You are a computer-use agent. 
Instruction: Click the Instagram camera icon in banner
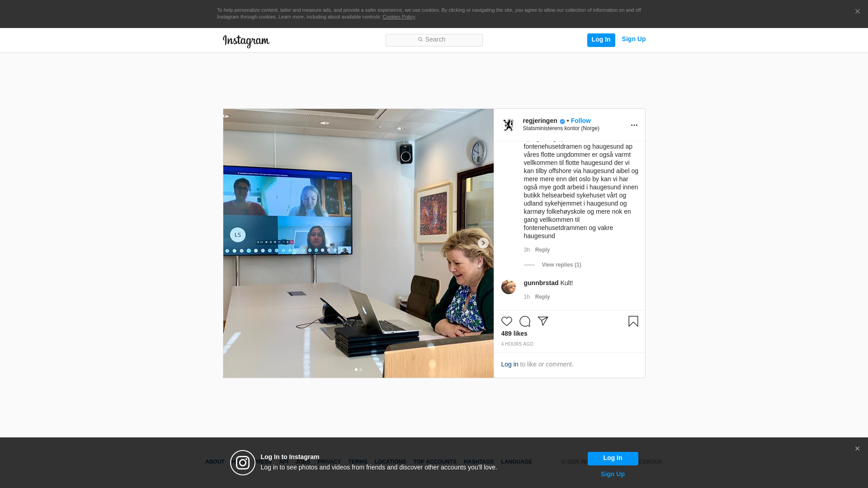pyautogui.click(x=243, y=463)
